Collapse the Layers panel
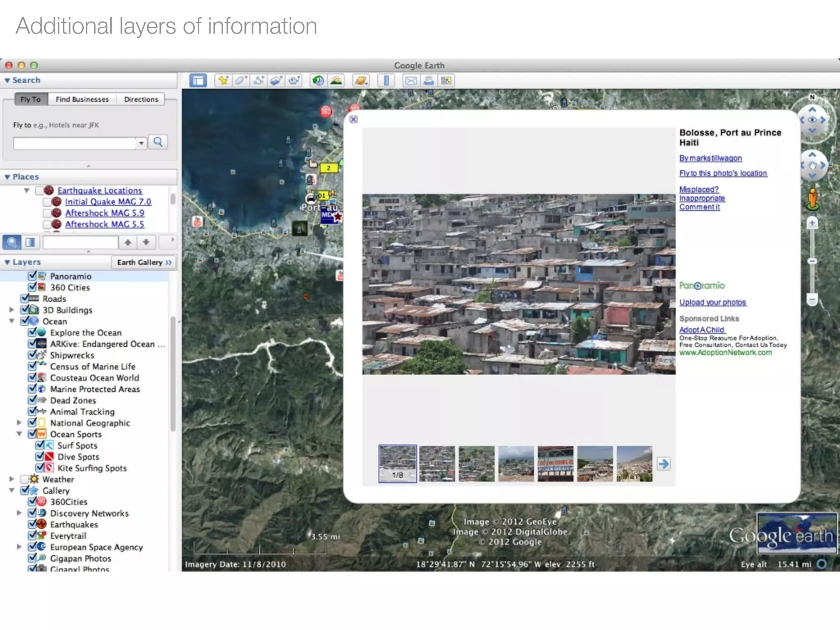840x630 pixels. [x=7, y=262]
